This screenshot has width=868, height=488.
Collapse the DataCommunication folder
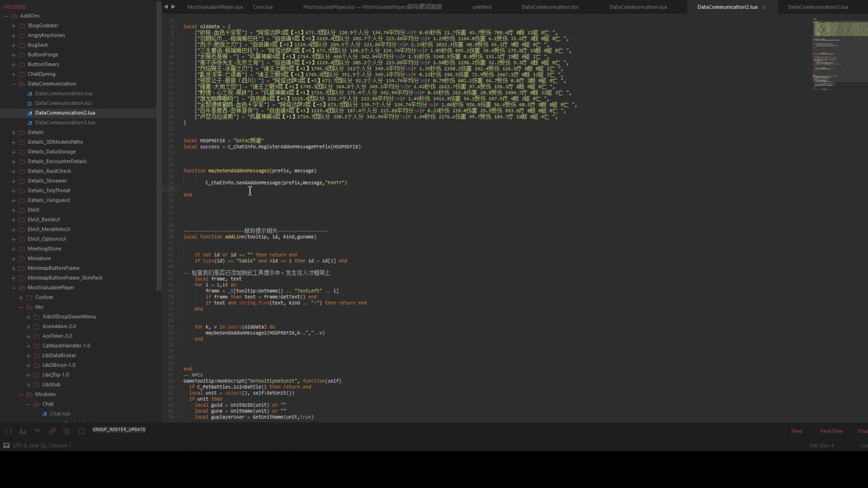pos(14,84)
